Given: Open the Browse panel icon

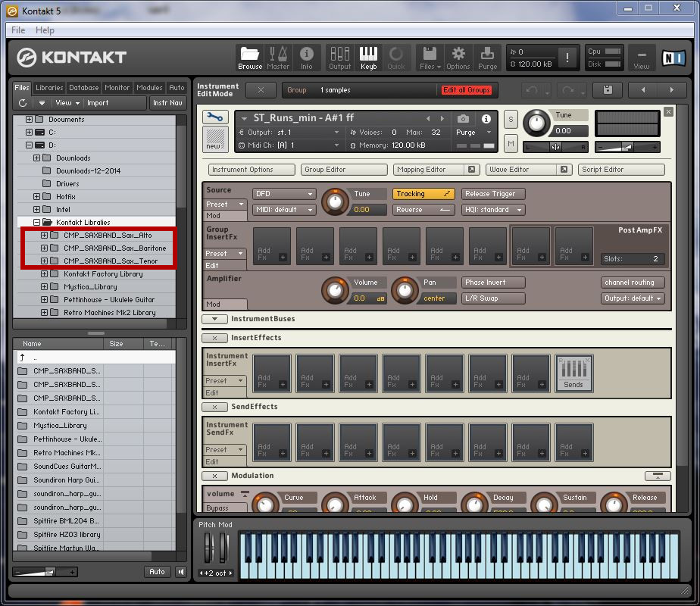Looking at the screenshot, I should coord(250,58).
